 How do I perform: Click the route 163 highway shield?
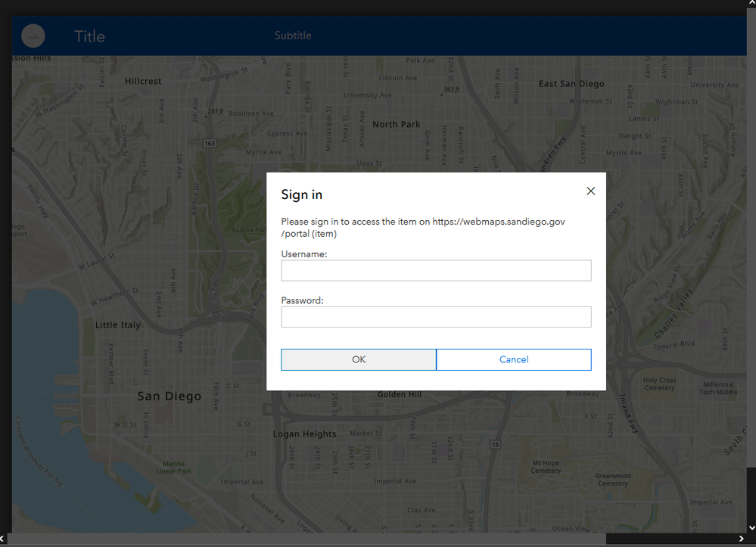pyautogui.click(x=210, y=143)
